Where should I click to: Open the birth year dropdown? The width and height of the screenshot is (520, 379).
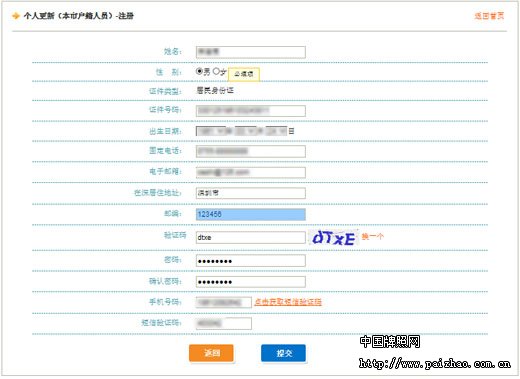pyautogui.click(x=211, y=131)
